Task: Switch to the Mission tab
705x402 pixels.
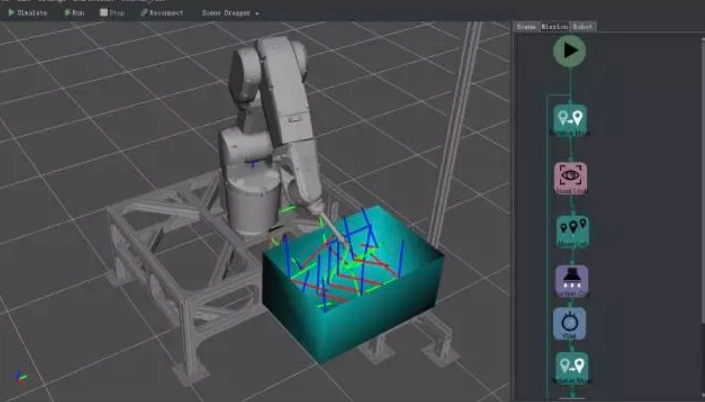Action: click(x=555, y=27)
